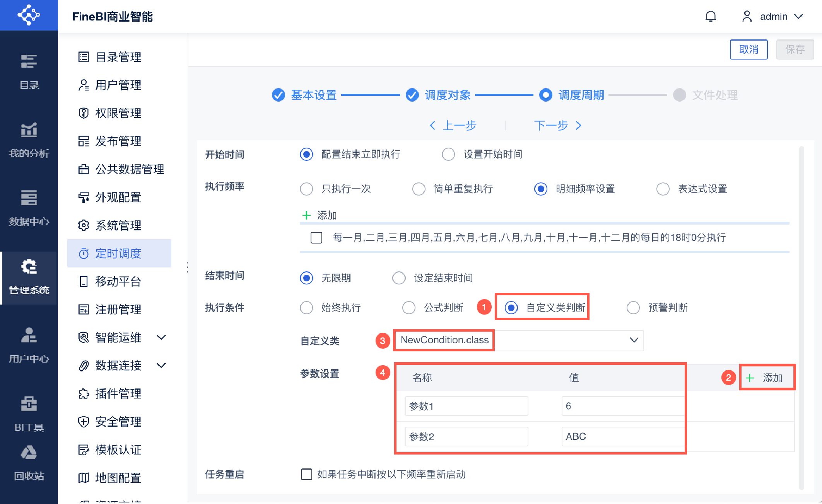Click the FineBI logo icon
This screenshot has height=504, width=822.
[29, 15]
